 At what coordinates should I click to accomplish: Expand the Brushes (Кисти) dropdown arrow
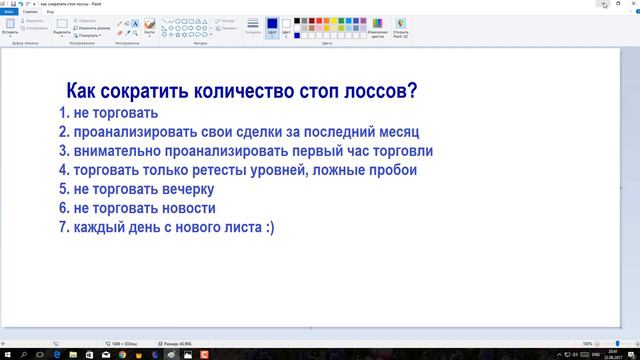coord(149,36)
